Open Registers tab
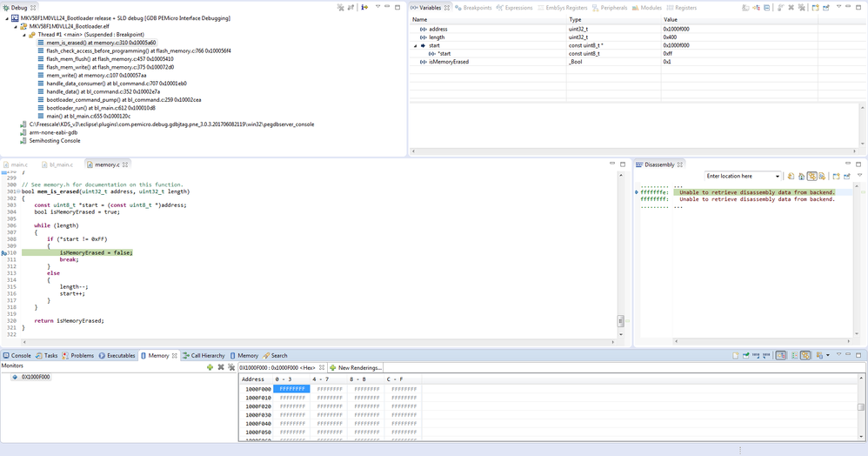Image resolution: width=868 pixels, height=456 pixels. click(682, 8)
